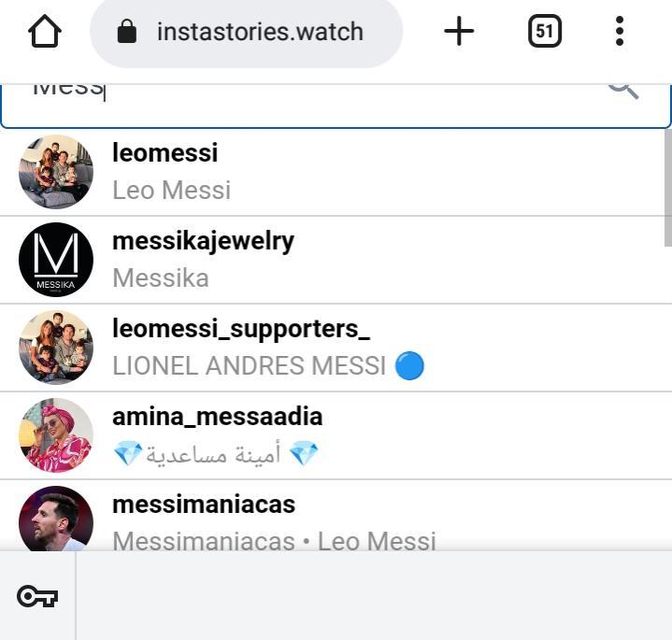
Task: Click the lock icon in address bar
Action: coord(127,32)
